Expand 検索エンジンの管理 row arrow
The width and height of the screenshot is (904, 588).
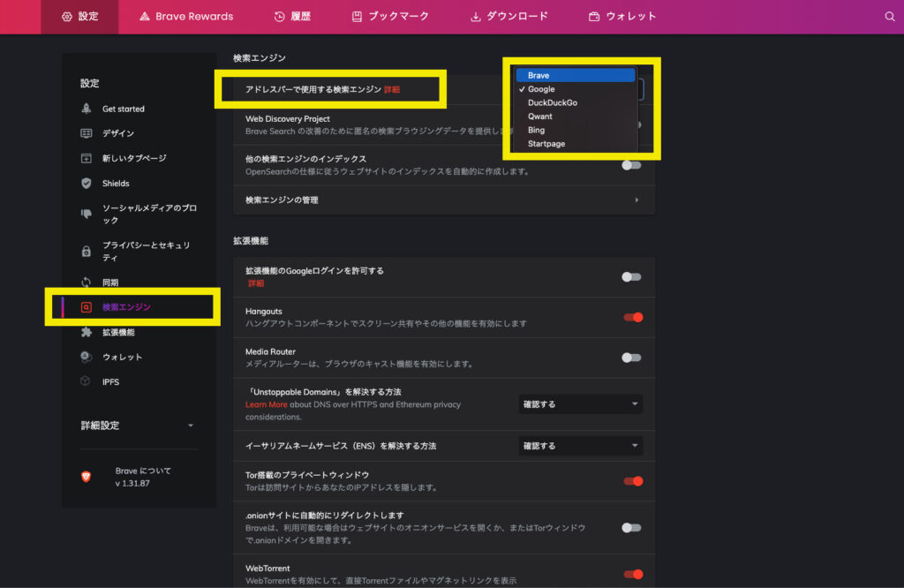coord(637,200)
